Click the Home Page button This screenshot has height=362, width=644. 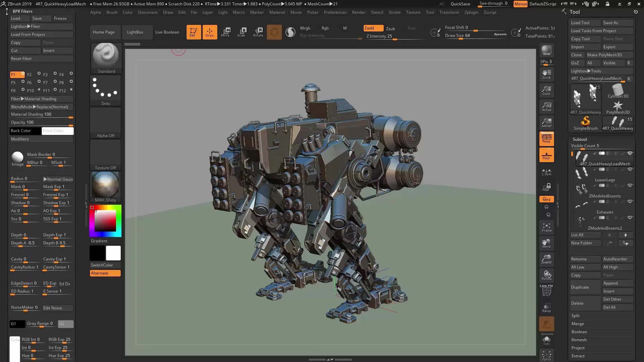click(x=105, y=32)
